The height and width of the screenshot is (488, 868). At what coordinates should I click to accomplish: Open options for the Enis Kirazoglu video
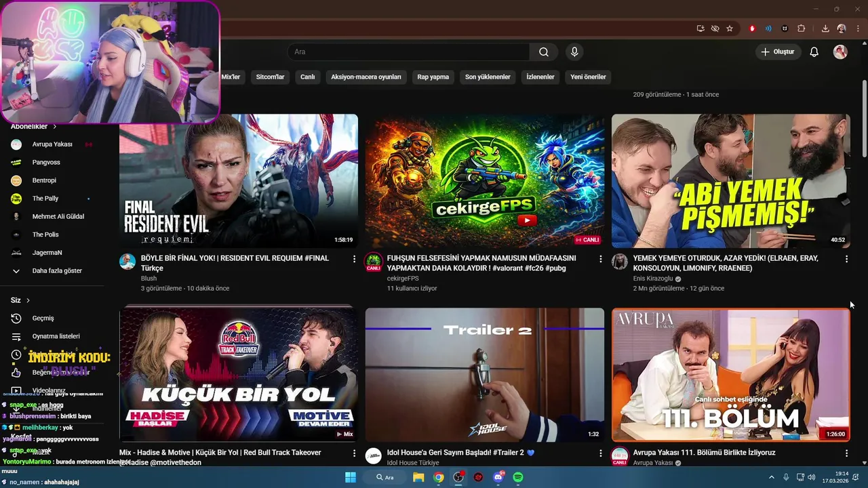click(846, 259)
